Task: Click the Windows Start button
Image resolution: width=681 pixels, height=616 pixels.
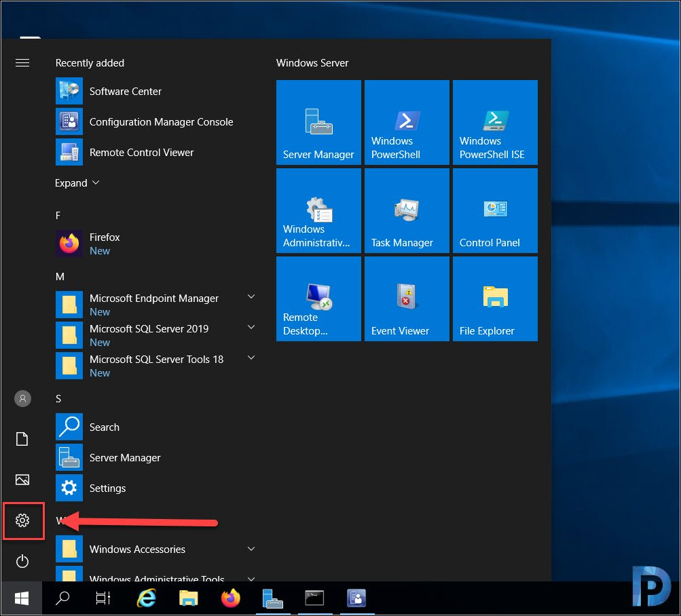Action: [21, 598]
